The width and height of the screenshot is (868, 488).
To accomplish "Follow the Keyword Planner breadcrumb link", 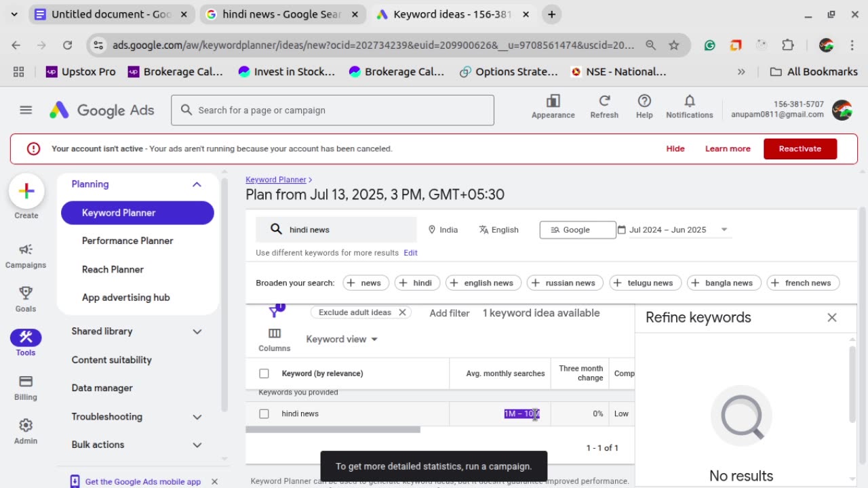I will point(276,180).
